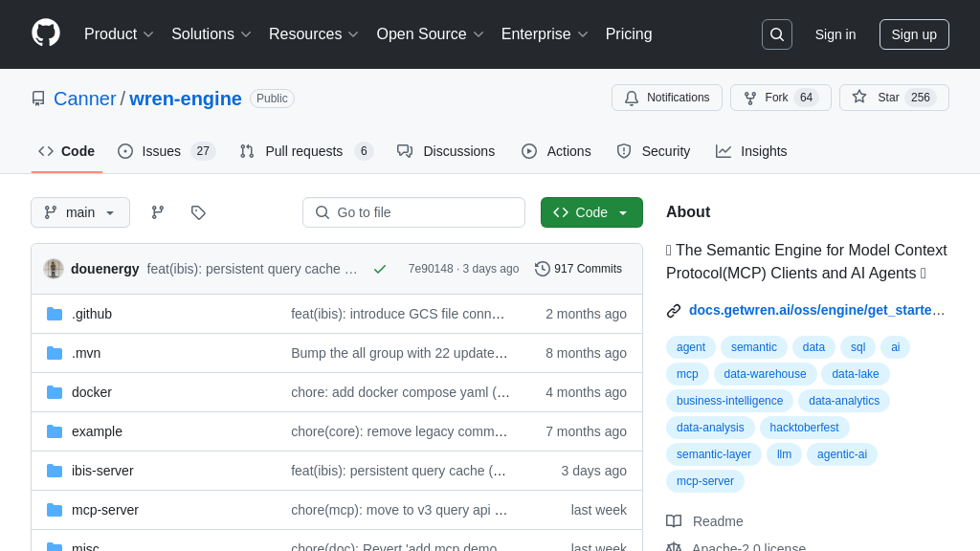Click Sign in link

[835, 34]
